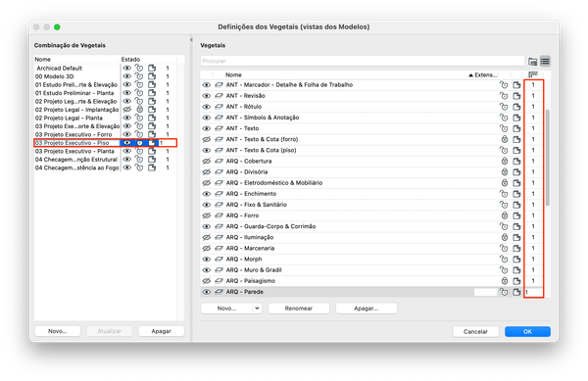Open the Novo... dropdown arrow under layers list
This screenshot has width=588, height=381.
[257, 309]
